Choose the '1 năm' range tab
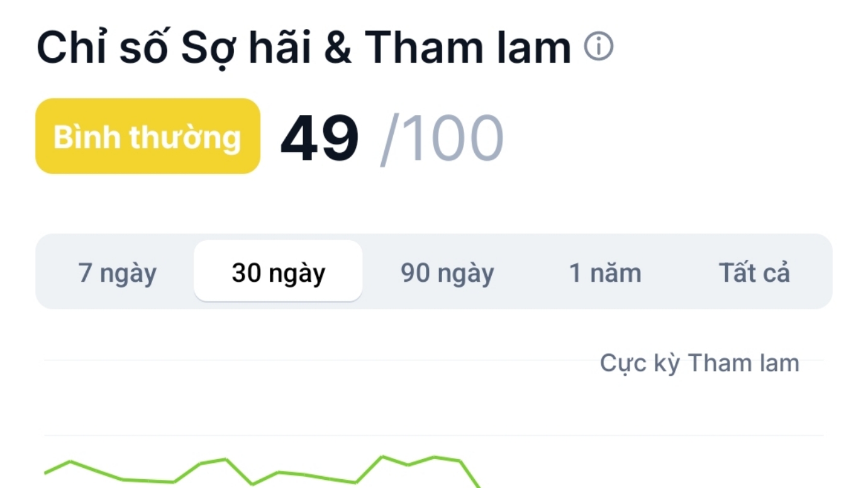 [x=605, y=273]
